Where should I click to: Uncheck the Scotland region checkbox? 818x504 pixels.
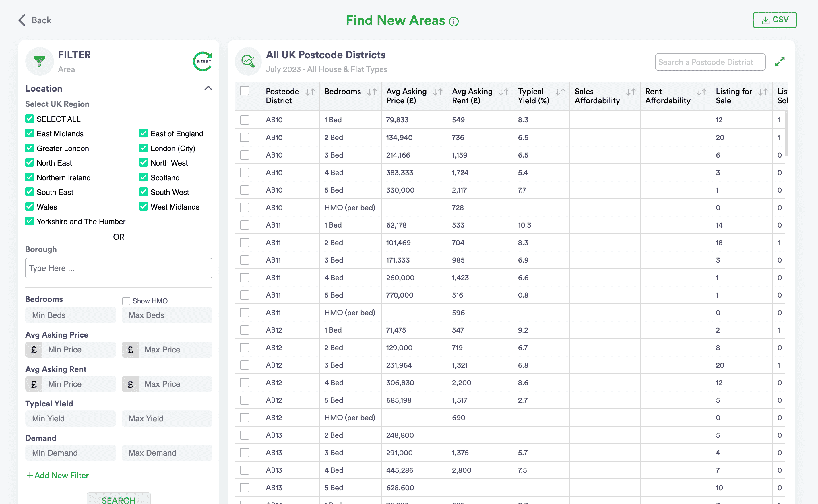144,177
